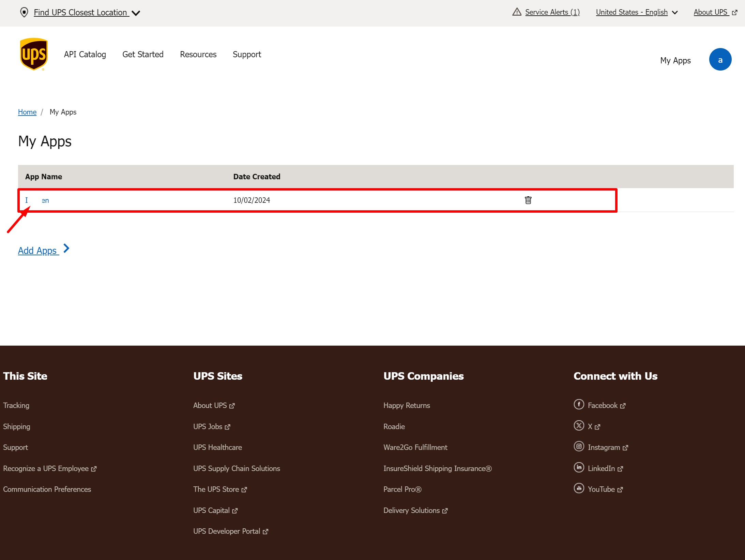
Task: Open Communication Preferences footer link
Action: coord(47,489)
